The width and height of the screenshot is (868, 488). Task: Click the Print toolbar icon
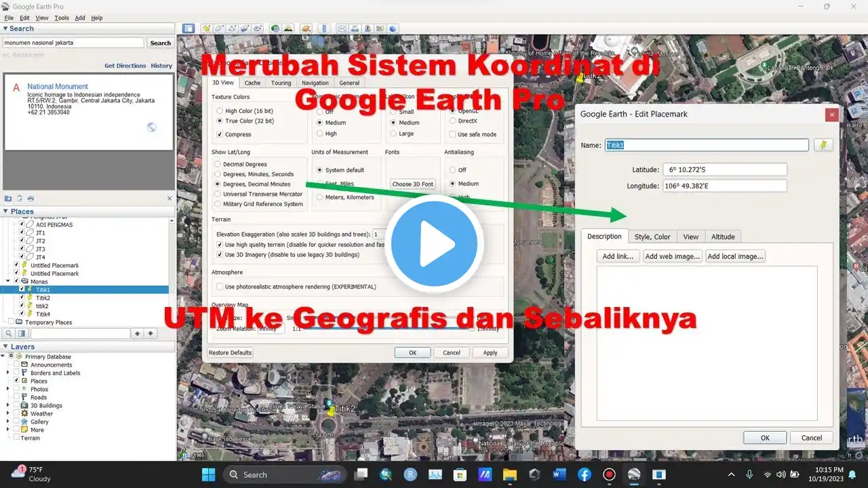click(355, 28)
